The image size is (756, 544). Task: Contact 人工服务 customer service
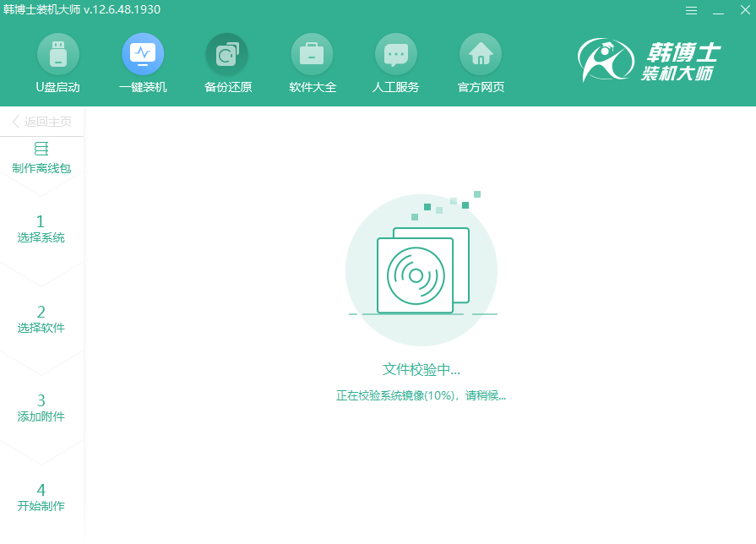(396, 63)
